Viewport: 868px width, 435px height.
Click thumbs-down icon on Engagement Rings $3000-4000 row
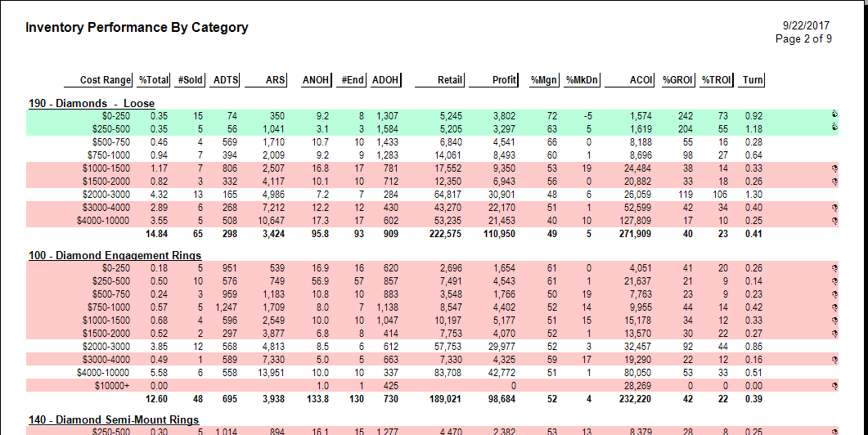click(834, 360)
